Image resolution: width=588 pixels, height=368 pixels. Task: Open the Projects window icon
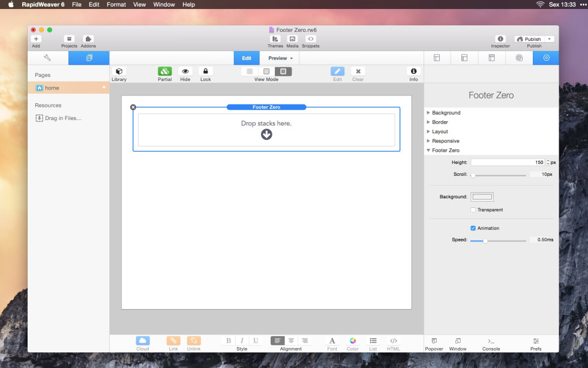tap(69, 39)
